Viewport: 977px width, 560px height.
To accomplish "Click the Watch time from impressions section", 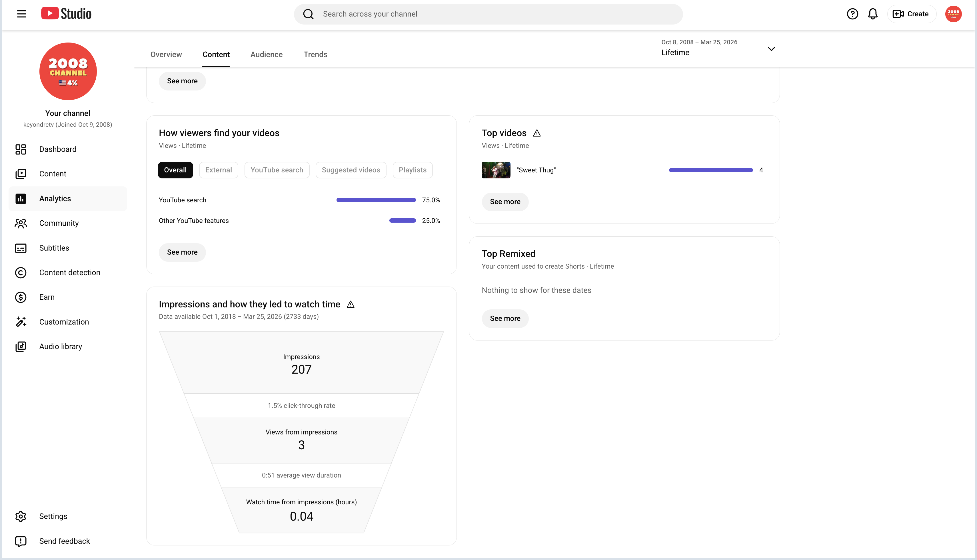I will pos(301,510).
